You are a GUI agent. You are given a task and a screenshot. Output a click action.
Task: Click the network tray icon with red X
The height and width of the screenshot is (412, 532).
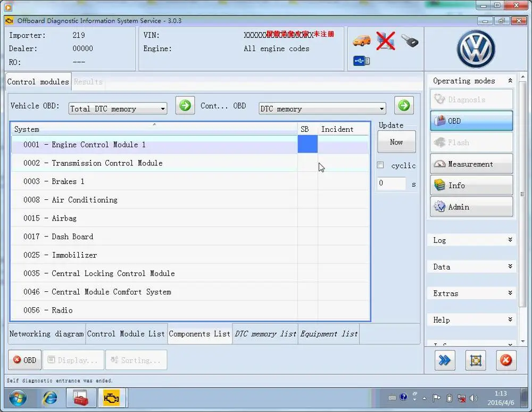tap(461, 398)
